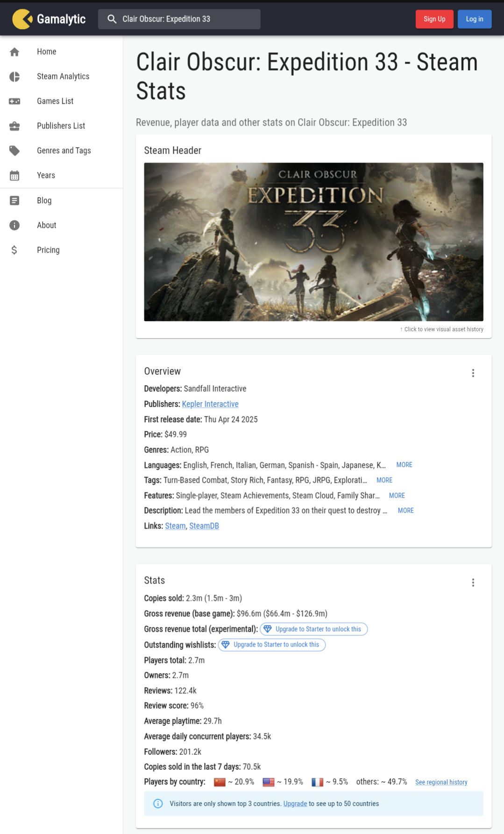504x834 pixels.
Task: Expand Description with MORE
Action: click(x=406, y=511)
